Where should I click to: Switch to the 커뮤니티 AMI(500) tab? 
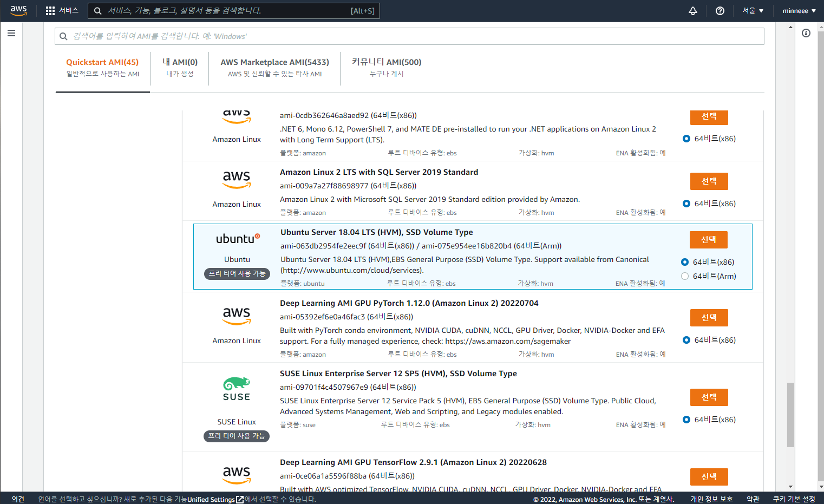[387, 68]
